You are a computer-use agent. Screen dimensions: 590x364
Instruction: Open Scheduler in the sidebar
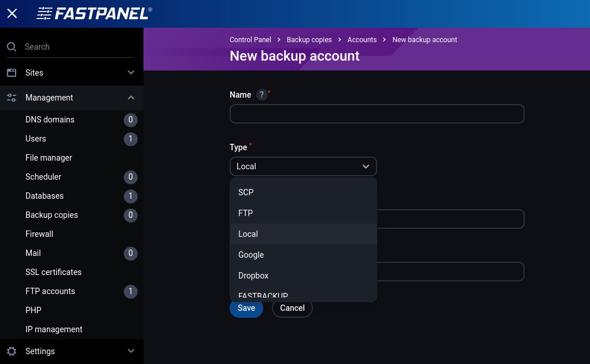coord(43,177)
